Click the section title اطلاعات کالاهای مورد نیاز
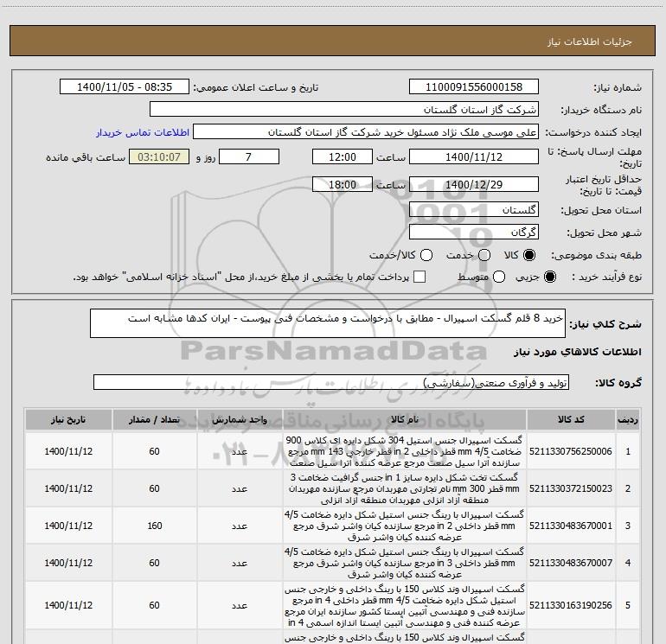Image resolution: width=666 pixels, height=644 pixels. pyautogui.click(x=578, y=352)
